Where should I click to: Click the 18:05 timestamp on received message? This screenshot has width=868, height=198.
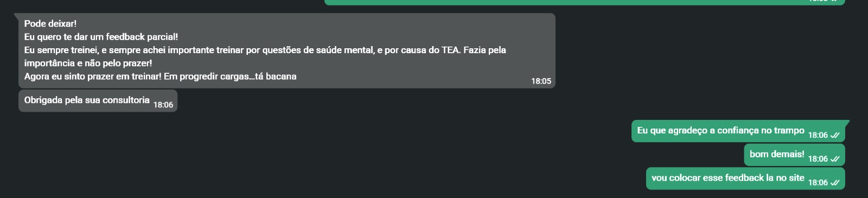541,81
